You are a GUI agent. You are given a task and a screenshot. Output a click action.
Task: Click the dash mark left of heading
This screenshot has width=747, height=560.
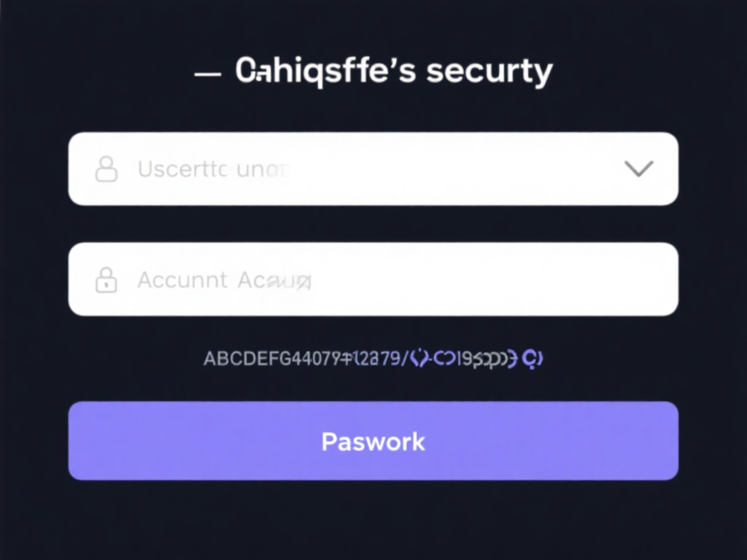208,74
